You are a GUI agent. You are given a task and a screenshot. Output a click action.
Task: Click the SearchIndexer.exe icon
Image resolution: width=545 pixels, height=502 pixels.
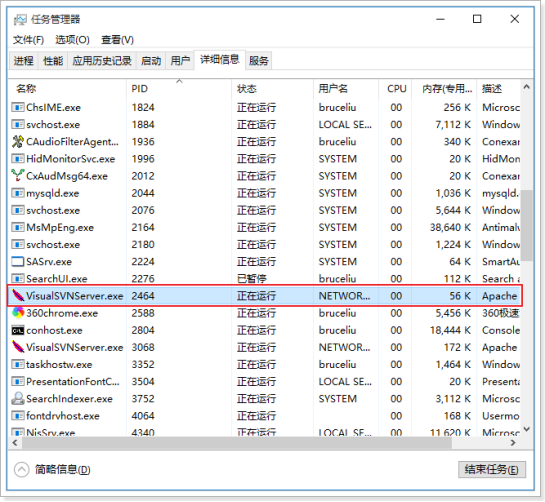18,398
